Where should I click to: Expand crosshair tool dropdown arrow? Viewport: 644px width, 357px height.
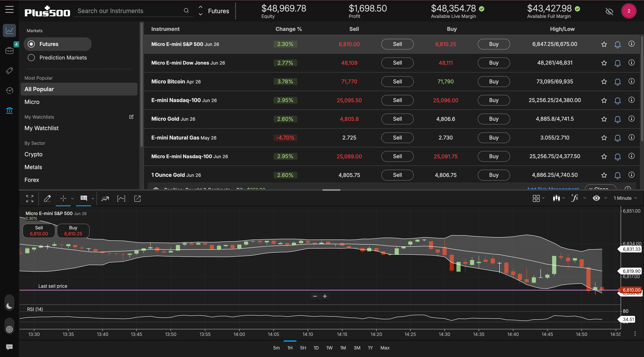coord(72,199)
